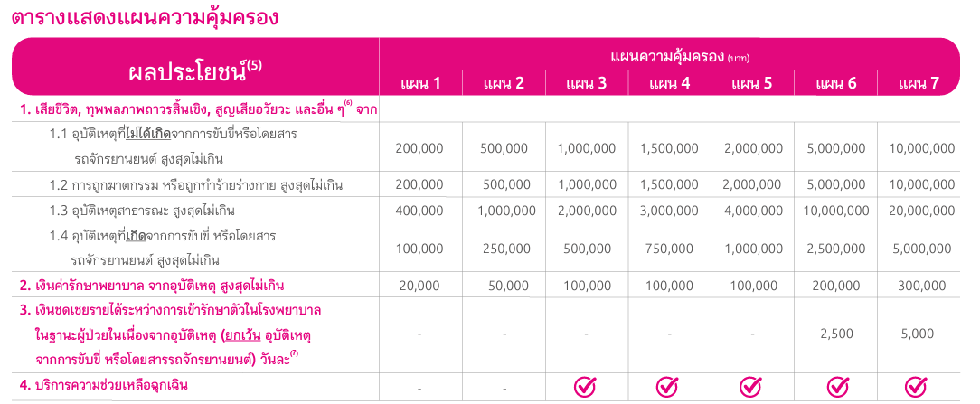Select row label 2. เงินค่ารักษาพยาบาล จากอุบัติเหตุ
The width and height of the screenshot is (980, 404).
click(152, 286)
